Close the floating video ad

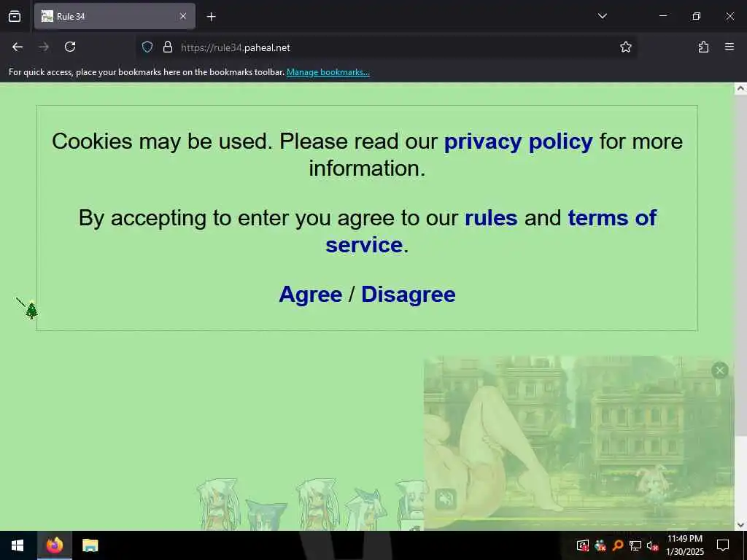[x=720, y=370]
